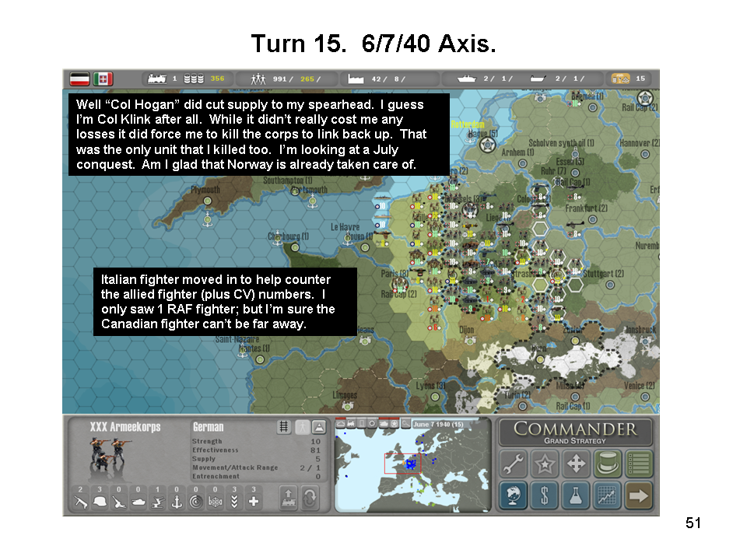Select the German flag in top bar
Screen dimensions: 747x560
pos(79,79)
